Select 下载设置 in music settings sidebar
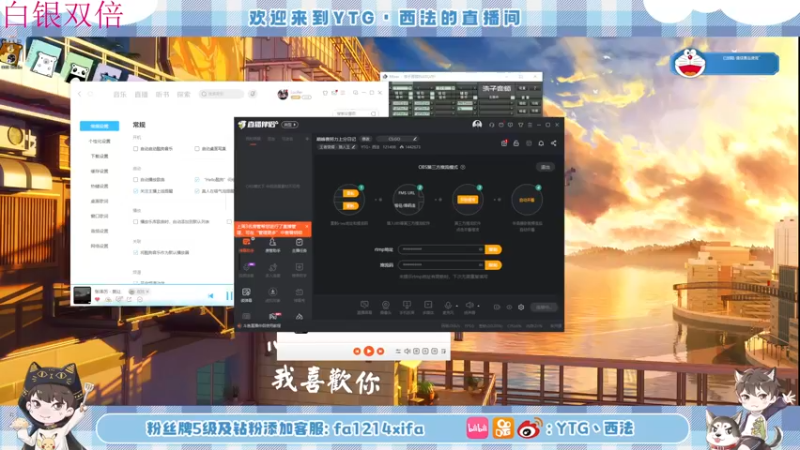 coord(99,156)
